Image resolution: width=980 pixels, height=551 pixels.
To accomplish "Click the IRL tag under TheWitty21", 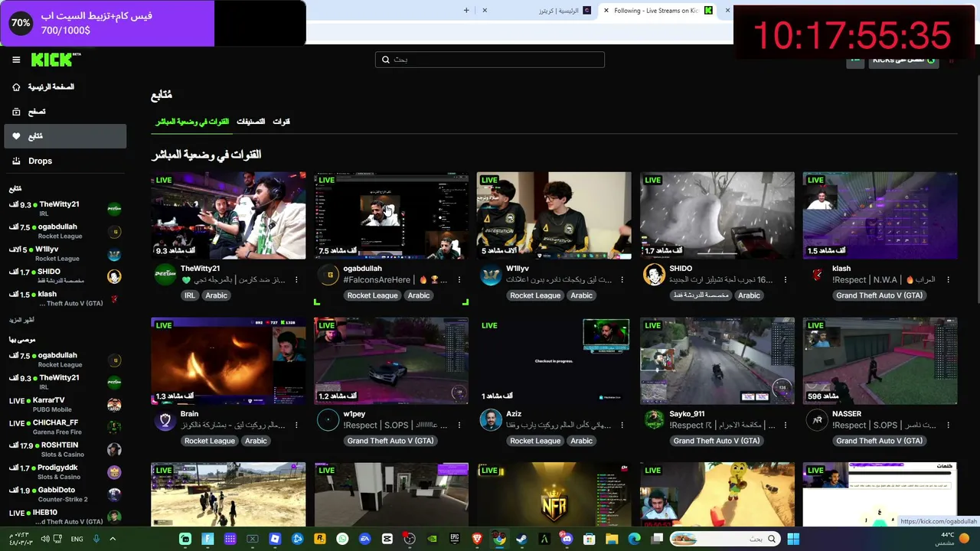I will (188, 295).
